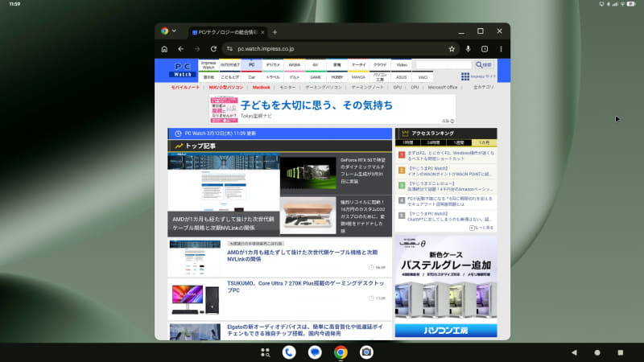
Task: Open ranking item 1 まずはF2 article
Action: [x=451, y=155]
